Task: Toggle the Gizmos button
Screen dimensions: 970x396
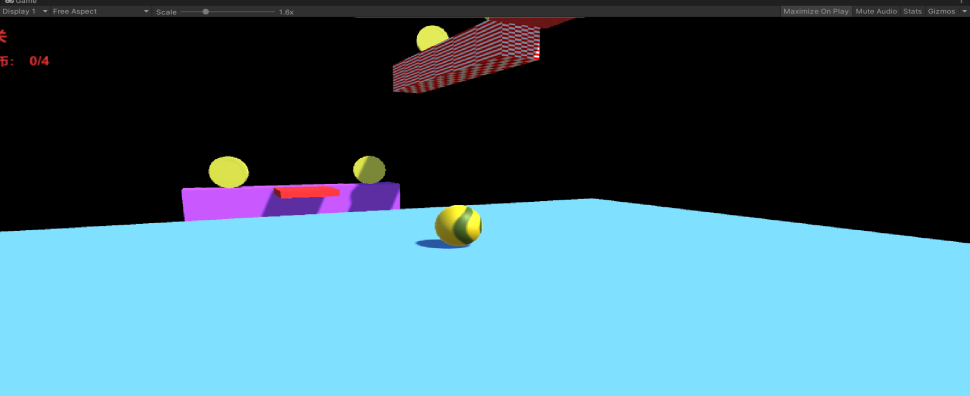Action: tap(942, 11)
